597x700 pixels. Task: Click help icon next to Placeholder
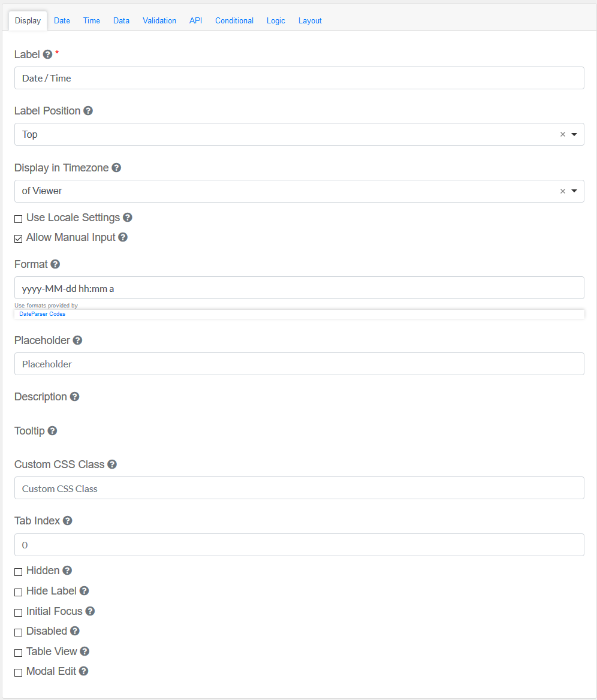pyautogui.click(x=77, y=340)
